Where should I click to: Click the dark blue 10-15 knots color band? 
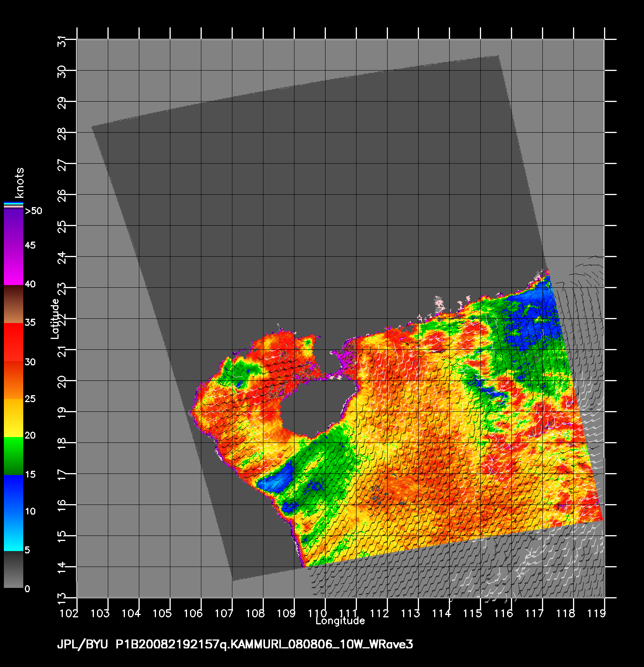14,494
